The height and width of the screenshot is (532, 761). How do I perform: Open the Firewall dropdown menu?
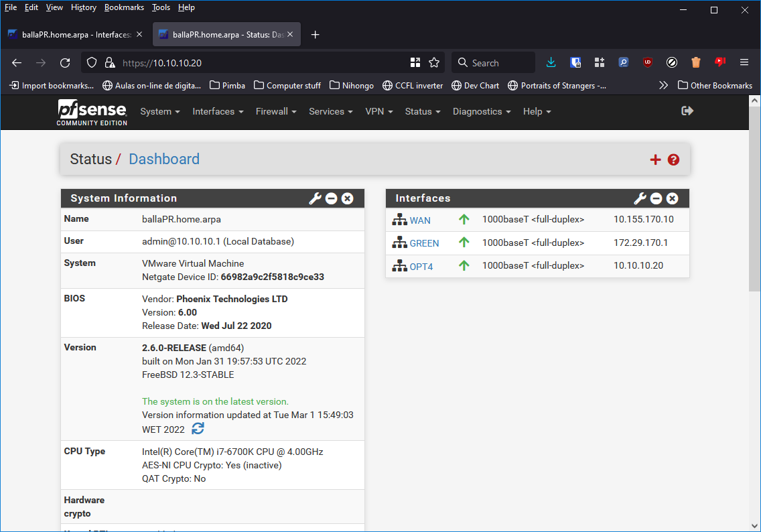(275, 111)
